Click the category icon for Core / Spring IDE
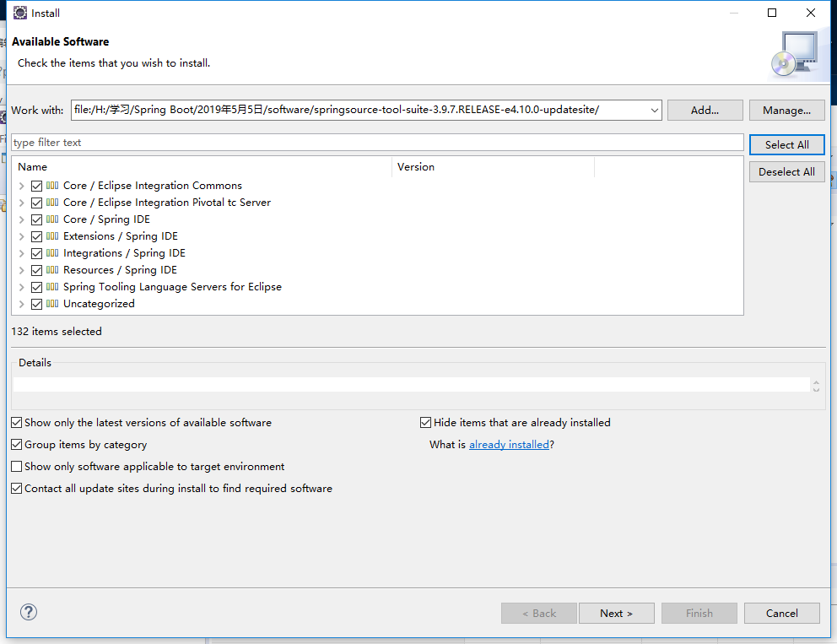Viewport: 837px width, 644px height. (x=52, y=219)
